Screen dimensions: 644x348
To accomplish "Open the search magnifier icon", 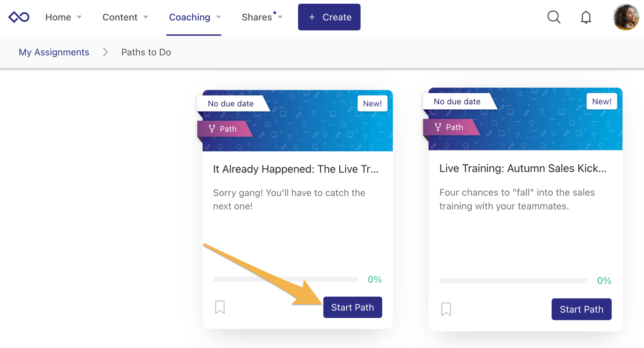I will pyautogui.click(x=554, y=17).
